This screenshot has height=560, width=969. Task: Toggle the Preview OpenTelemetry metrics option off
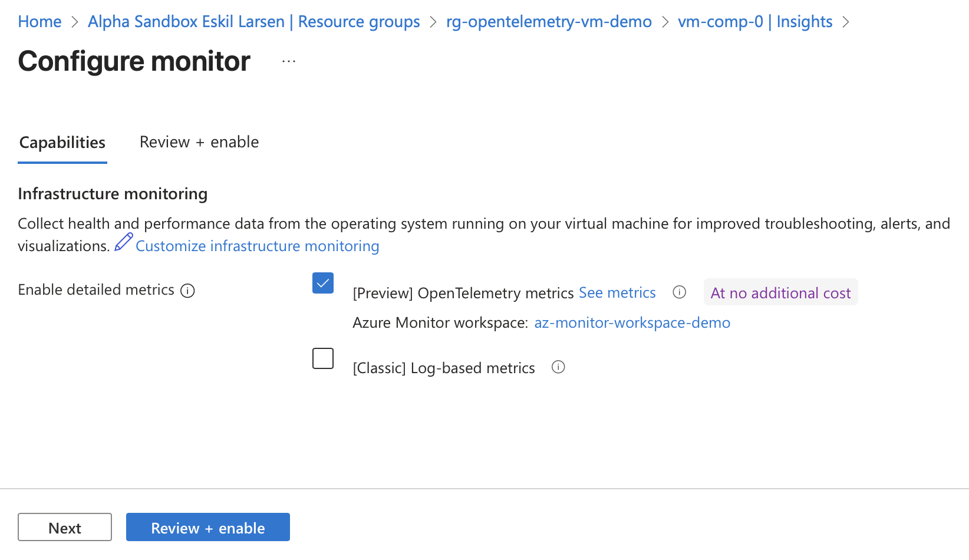click(x=322, y=283)
